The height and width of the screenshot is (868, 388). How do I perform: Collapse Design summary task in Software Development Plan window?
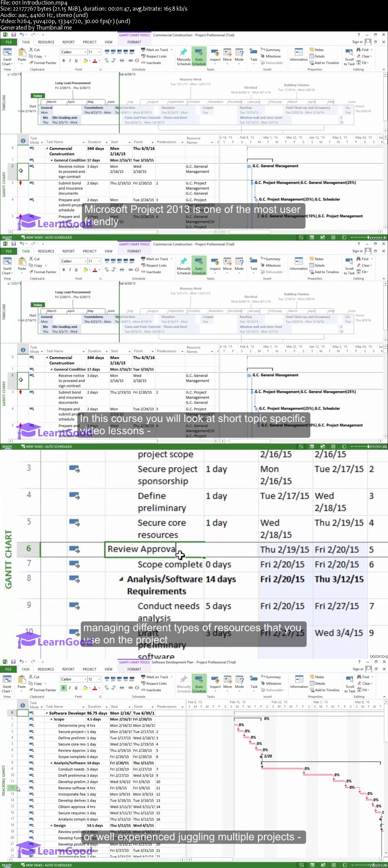point(52,825)
